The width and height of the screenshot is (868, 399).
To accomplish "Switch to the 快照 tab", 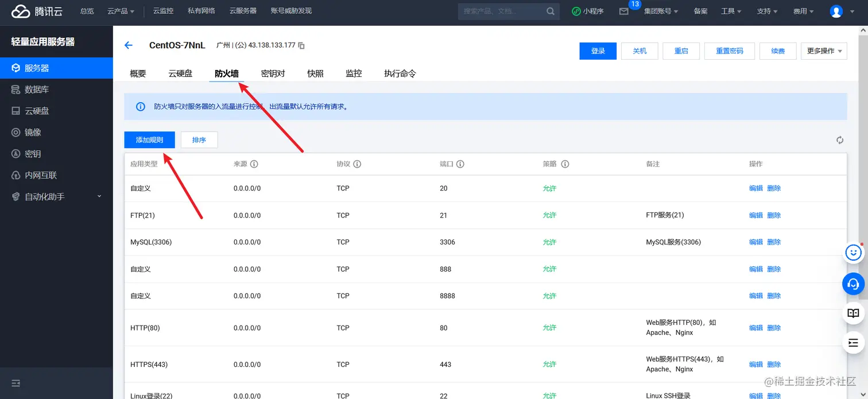I will tap(315, 73).
